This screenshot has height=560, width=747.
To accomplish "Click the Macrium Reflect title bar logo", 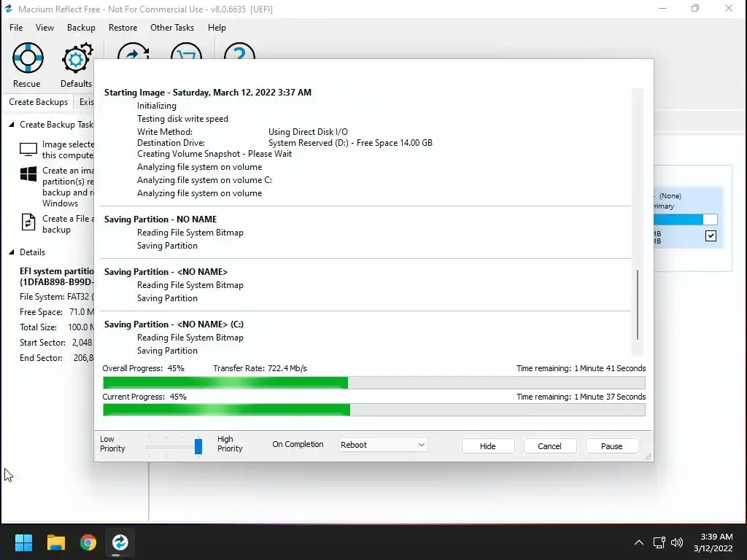I will [9, 9].
